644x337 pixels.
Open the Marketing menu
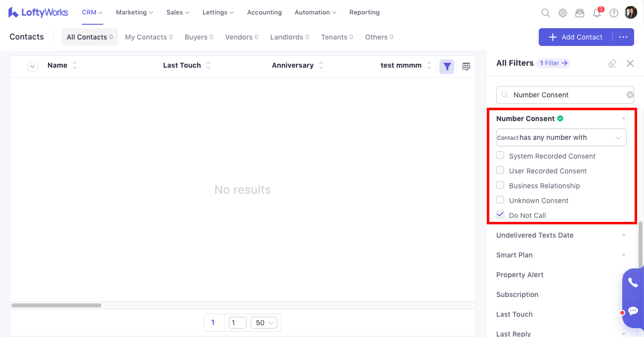(134, 13)
